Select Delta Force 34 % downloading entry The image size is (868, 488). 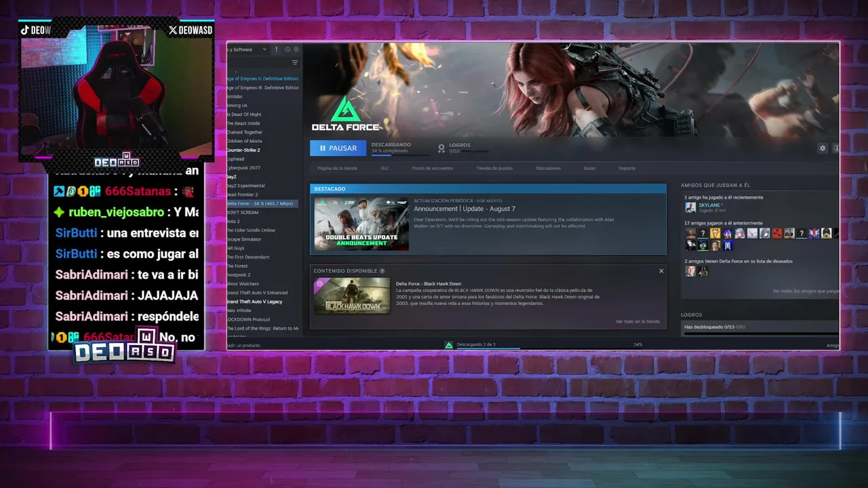click(262, 203)
